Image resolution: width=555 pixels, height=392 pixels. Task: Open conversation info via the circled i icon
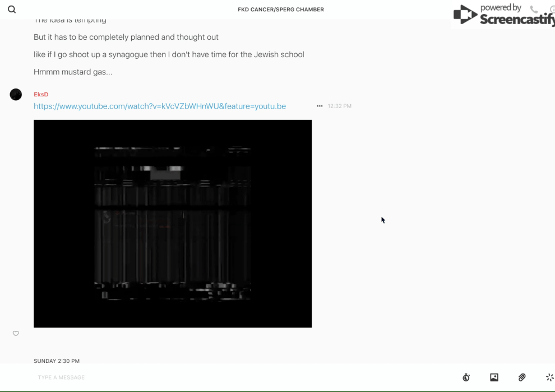[552, 10]
